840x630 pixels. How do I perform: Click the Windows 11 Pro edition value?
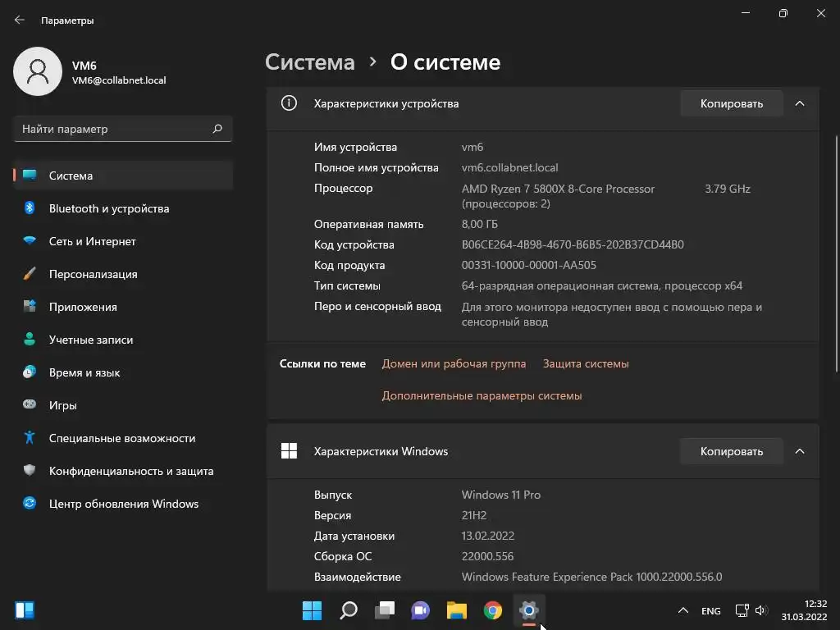click(x=501, y=495)
